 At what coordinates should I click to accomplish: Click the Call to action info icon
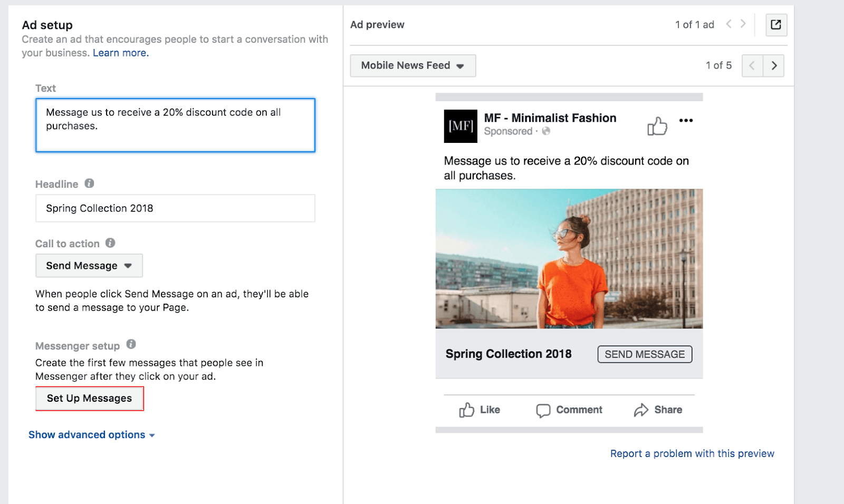[110, 243]
